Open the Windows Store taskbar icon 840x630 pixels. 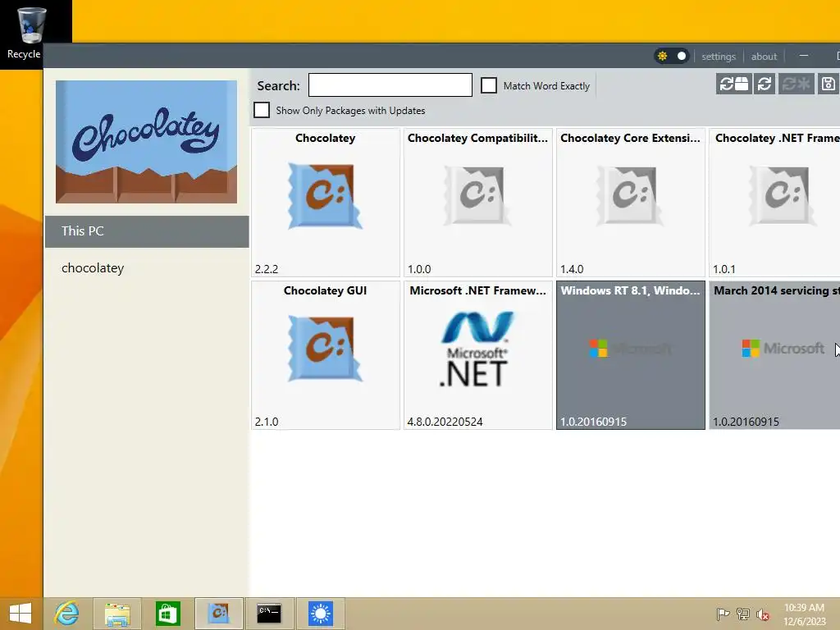[x=167, y=614]
